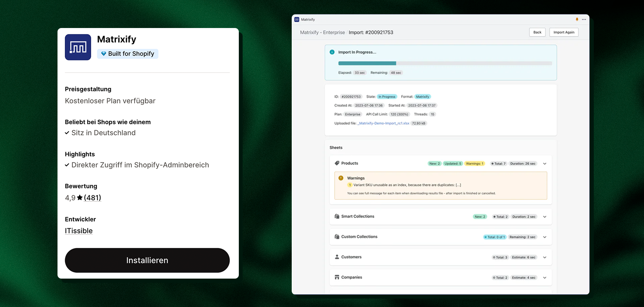Click the Built for Shopify diamond icon
Image resolution: width=644 pixels, height=307 pixels.
103,54
